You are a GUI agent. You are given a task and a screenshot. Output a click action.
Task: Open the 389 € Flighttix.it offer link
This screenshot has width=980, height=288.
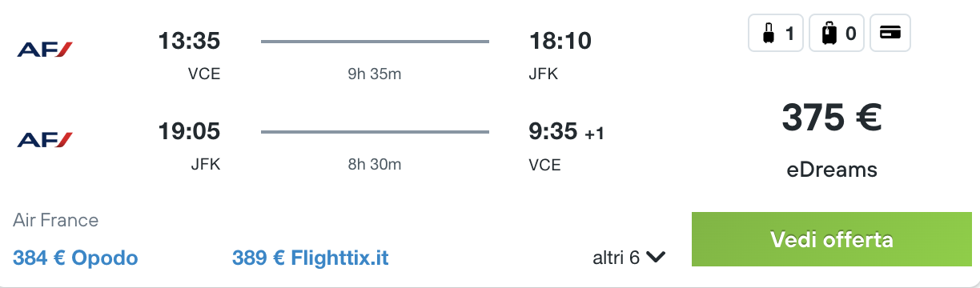(311, 258)
